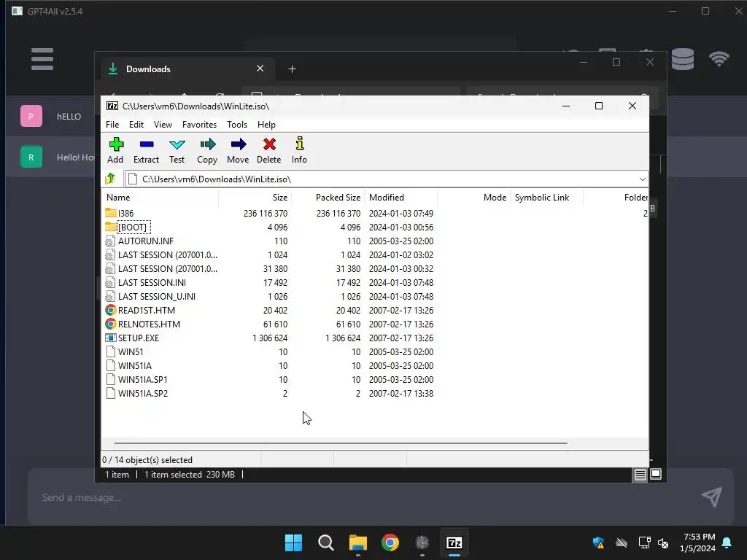The width and height of the screenshot is (747, 560).
Task: Run the Test archive tool
Action: click(177, 144)
